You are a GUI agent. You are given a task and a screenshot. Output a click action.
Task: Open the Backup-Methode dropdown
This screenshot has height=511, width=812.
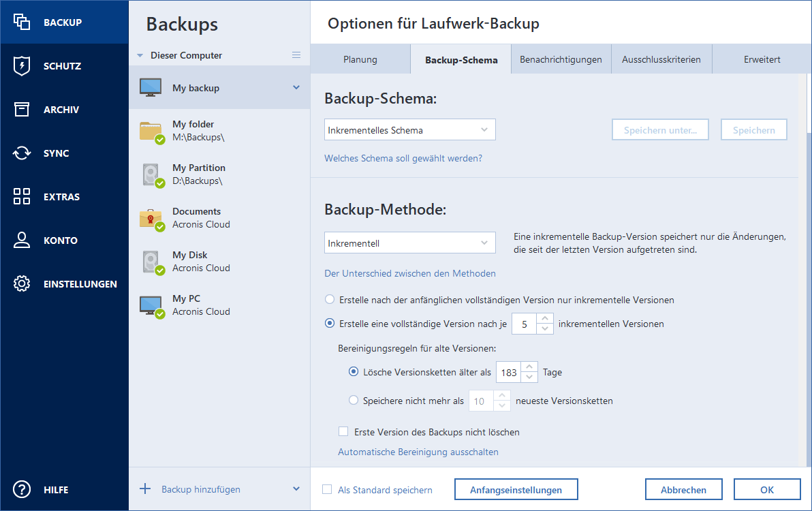(409, 243)
